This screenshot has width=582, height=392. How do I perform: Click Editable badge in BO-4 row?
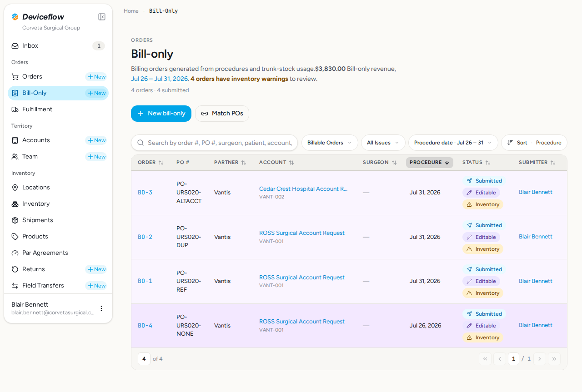481,326
